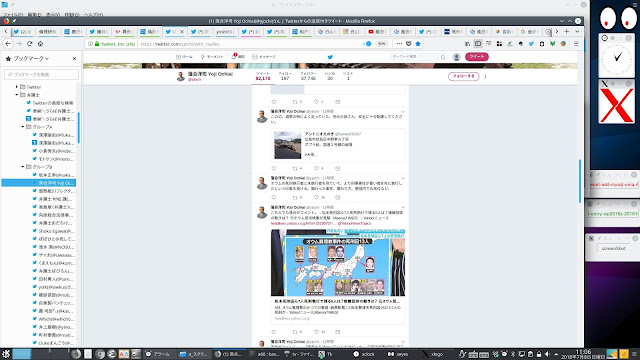
Task: Select the Twitter home menu item
Action: (x=184, y=57)
